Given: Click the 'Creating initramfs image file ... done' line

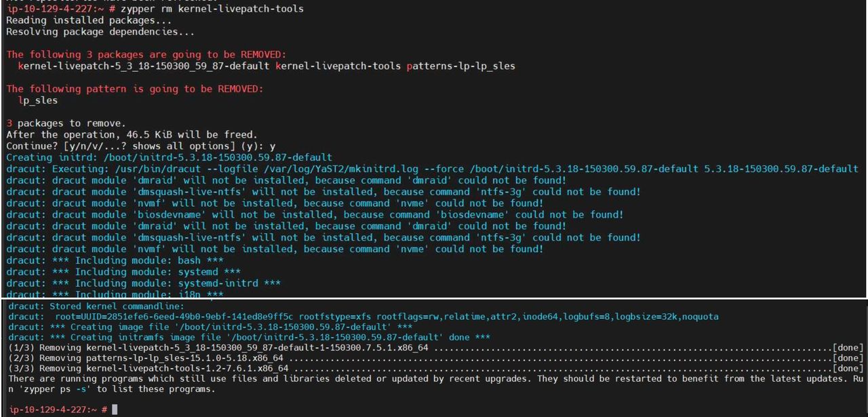Looking at the screenshot, I should (249, 338).
